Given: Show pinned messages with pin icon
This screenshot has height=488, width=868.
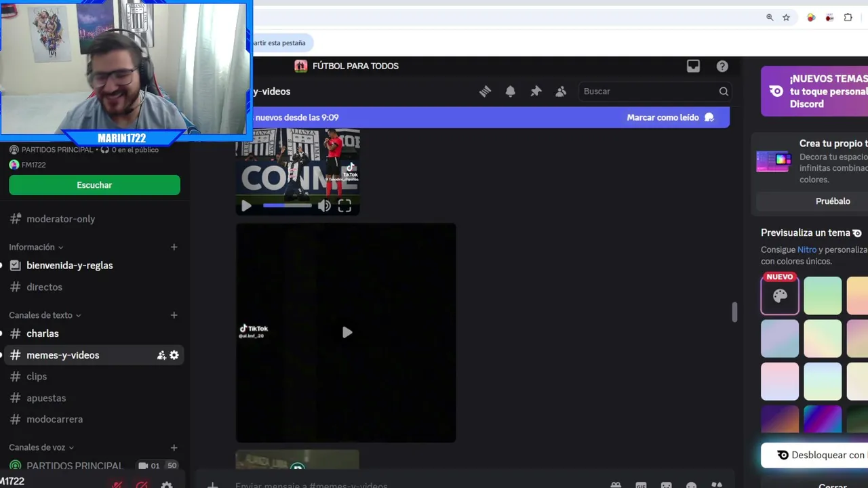Looking at the screenshot, I should point(536,91).
